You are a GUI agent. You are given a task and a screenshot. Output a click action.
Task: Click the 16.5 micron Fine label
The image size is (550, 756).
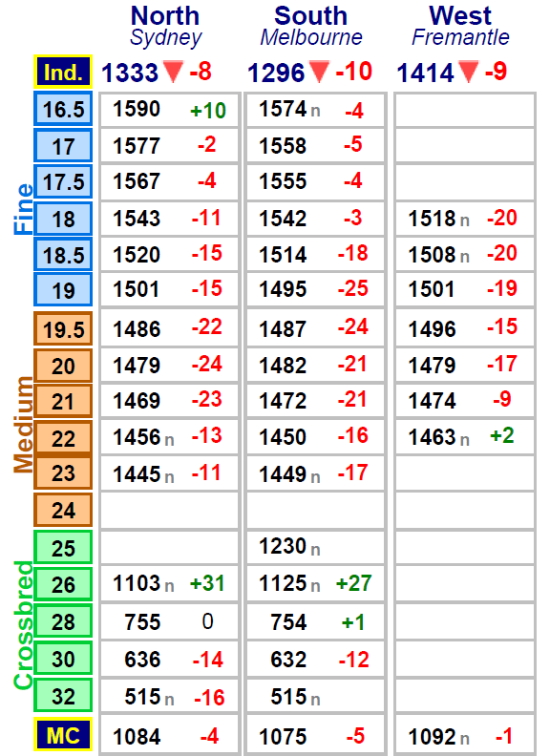coord(63,109)
